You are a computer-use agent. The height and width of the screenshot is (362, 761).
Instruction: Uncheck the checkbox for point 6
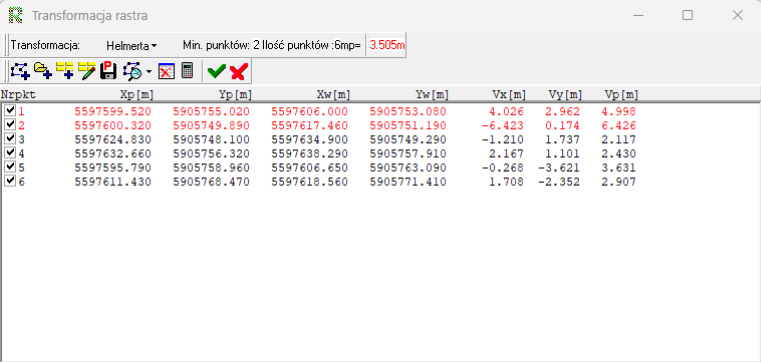click(x=10, y=181)
